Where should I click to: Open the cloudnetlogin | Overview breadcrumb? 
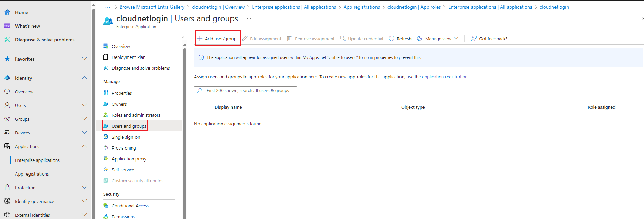(x=218, y=7)
